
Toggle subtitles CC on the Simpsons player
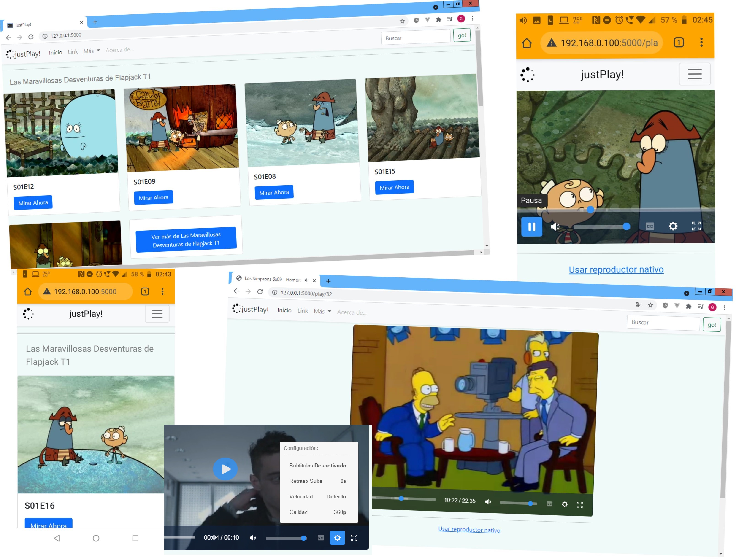pyautogui.click(x=549, y=504)
